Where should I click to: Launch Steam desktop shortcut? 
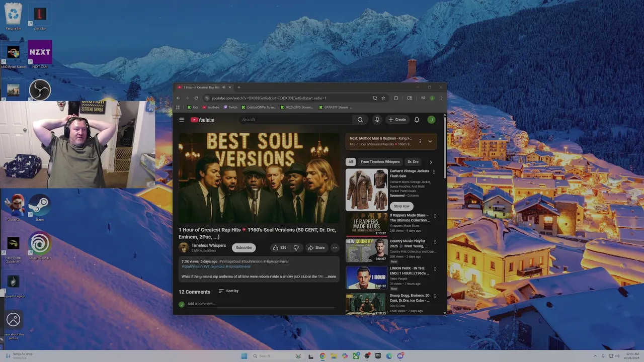point(40,208)
